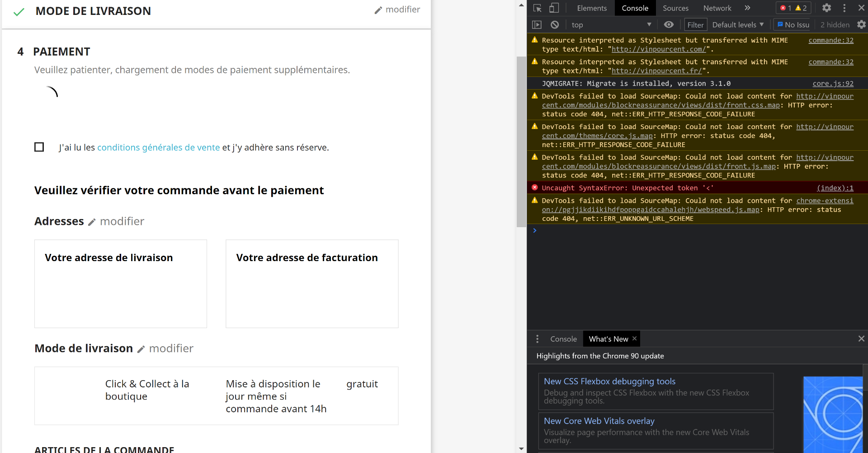Show the console sidebar
868x453 pixels.
pos(537,25)
